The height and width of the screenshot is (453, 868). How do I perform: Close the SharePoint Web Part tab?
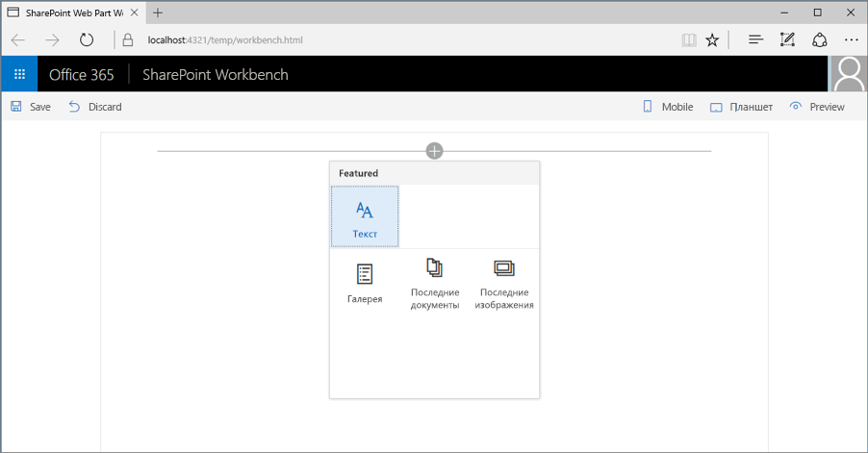tap(134, 13)
